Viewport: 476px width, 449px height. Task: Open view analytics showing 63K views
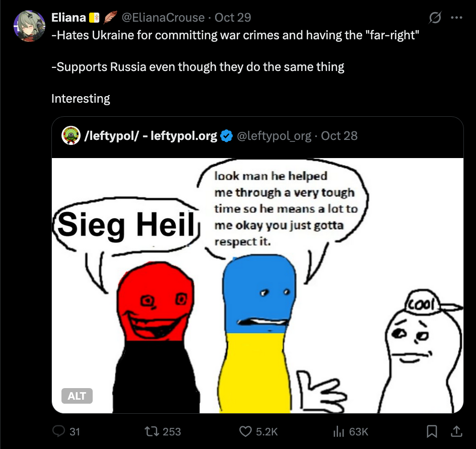pyautogui.click(x=338, y=431)
